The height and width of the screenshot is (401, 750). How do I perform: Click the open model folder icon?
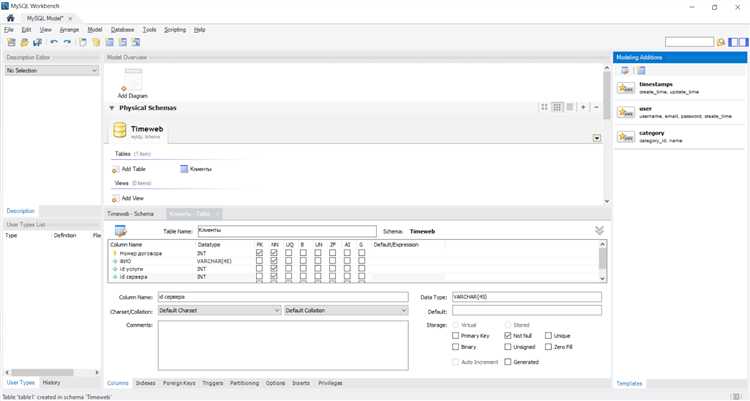tap(24, 43)
